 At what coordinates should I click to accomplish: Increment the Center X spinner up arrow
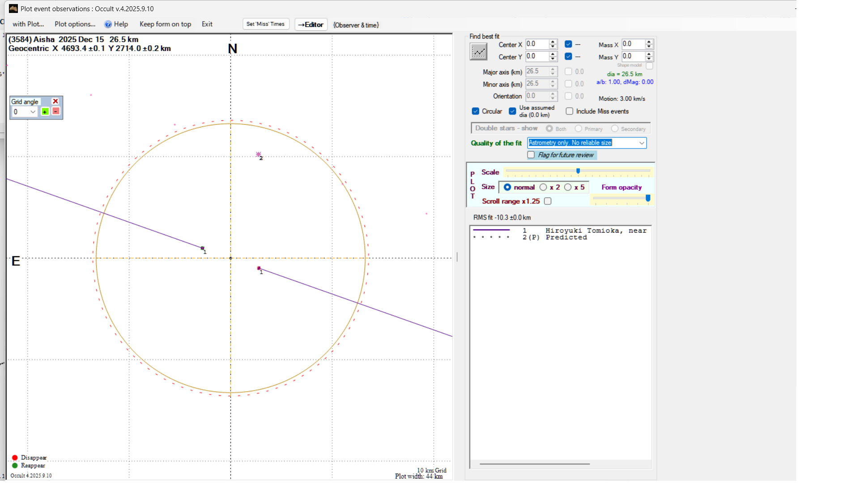pos(553,42)
